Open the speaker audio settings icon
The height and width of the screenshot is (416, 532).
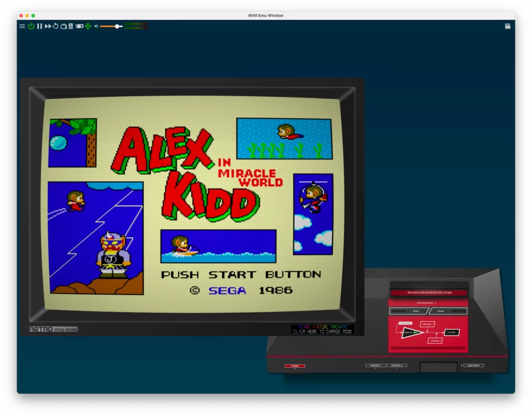(x=71, y=26)
